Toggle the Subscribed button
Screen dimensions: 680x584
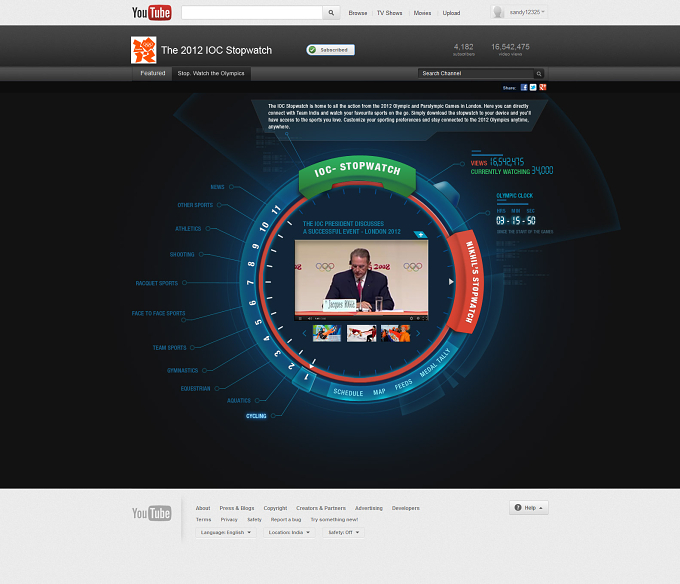click(x=330, y=50)
